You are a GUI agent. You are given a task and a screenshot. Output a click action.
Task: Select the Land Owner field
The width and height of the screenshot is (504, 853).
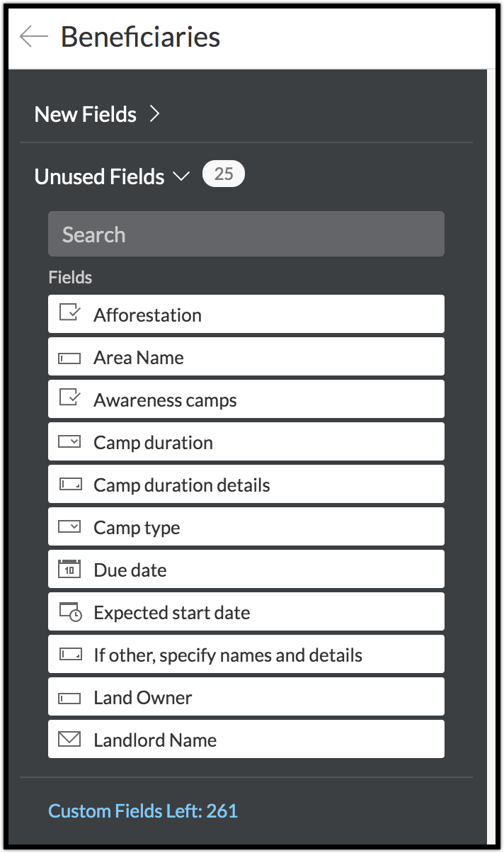pos(143,698)
